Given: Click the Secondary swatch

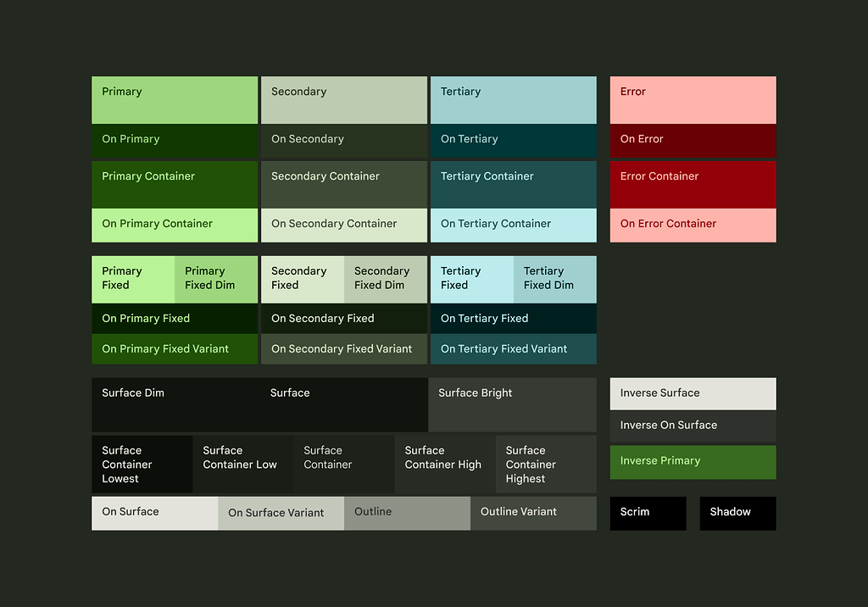Looking at the screenshot, I should 343,99.
